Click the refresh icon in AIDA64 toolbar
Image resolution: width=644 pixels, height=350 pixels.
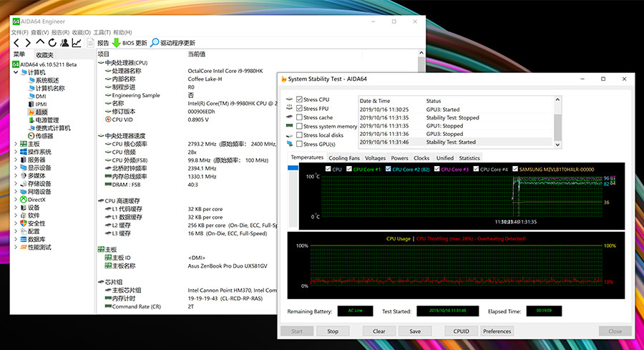point(52,43)
